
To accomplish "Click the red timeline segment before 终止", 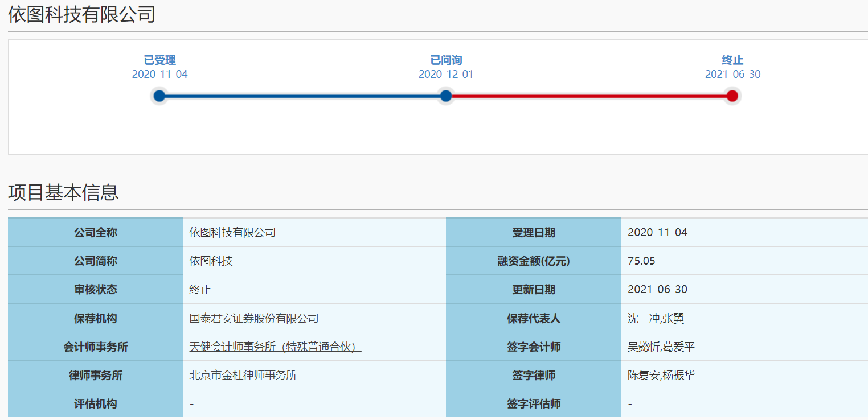I will [589, 96].
